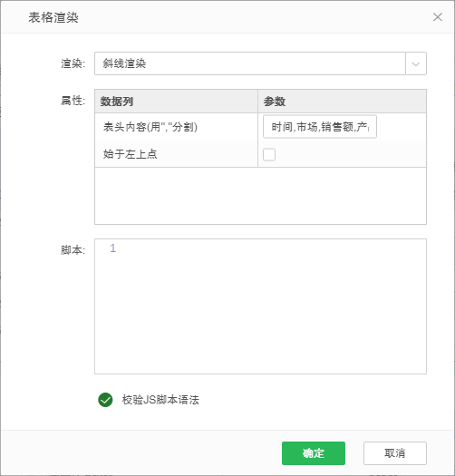
Task: Click line number 1 in script gutter
Action: pyautogui.click(x=113, y=248)
